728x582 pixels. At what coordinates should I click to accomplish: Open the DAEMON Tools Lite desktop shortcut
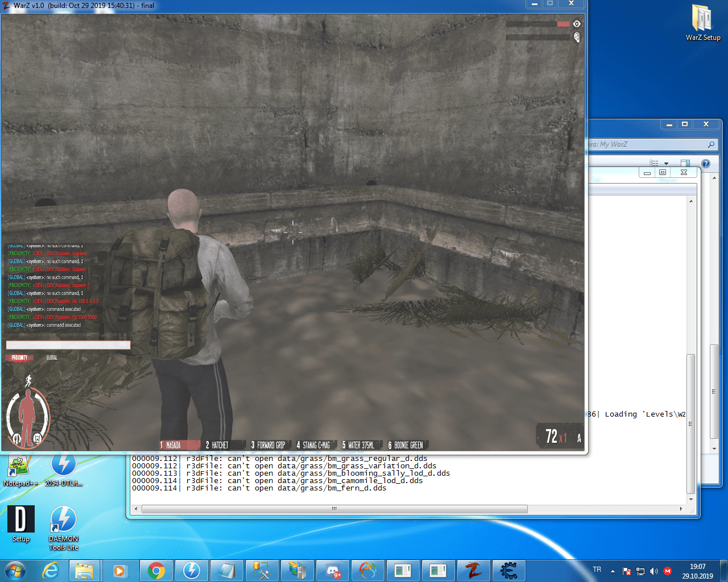[x=64, y=528]
